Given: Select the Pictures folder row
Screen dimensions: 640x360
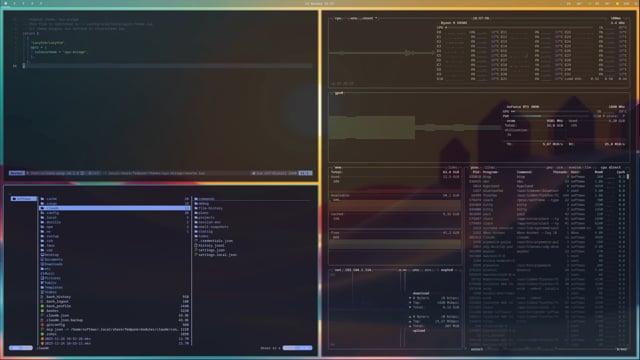Looking at the screenshot, I should tap(115, 278).
